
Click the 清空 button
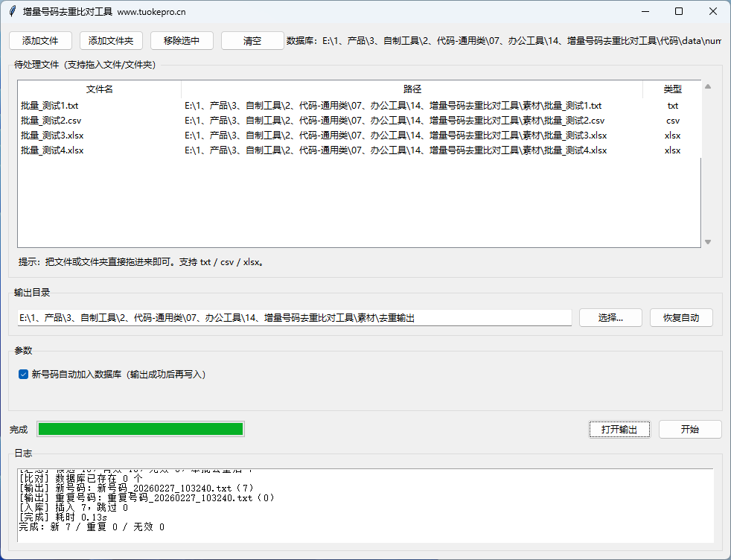tap(252, 40)
